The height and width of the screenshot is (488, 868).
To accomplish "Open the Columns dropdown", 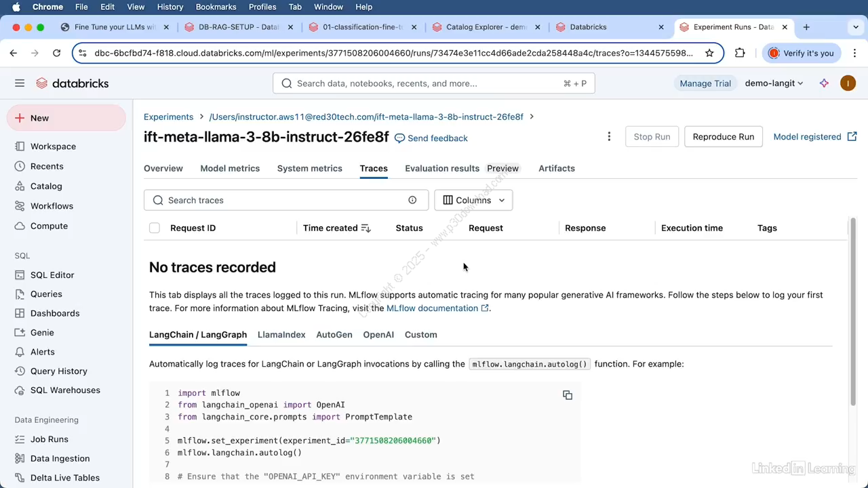I will [473, 200].
